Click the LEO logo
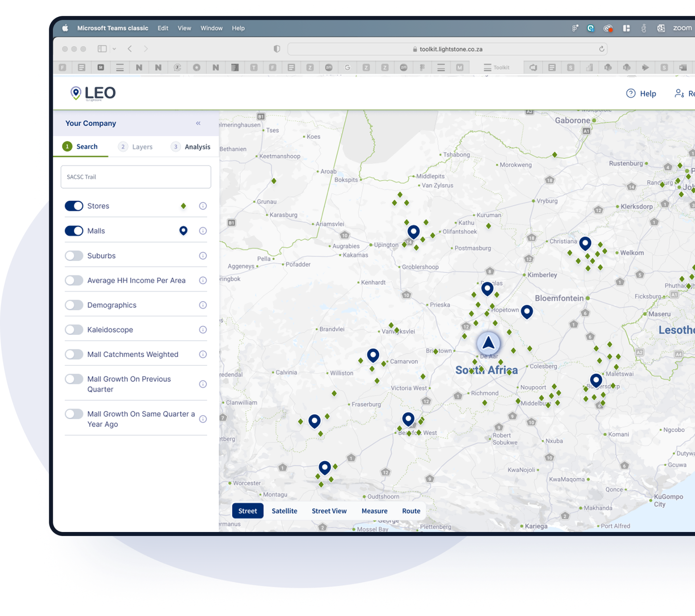 click(x=93, y=93)
